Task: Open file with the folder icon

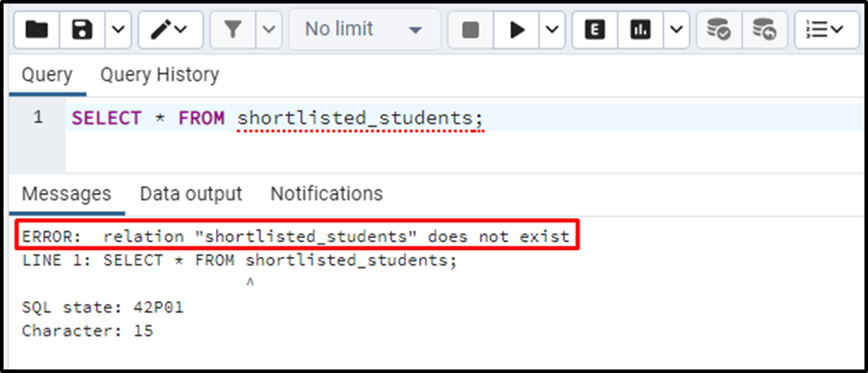Action: tap(36, 29)
